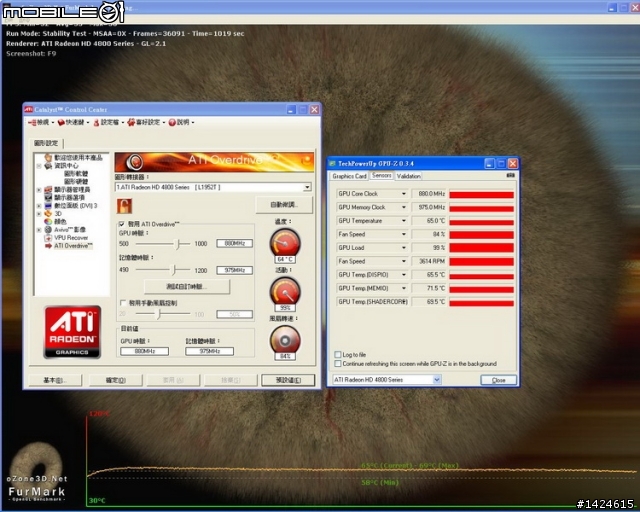Open GPU Temp. (MEMIO) sensor dropdown
This screenshot has height=512, width=640.
[x=404, y=288]
